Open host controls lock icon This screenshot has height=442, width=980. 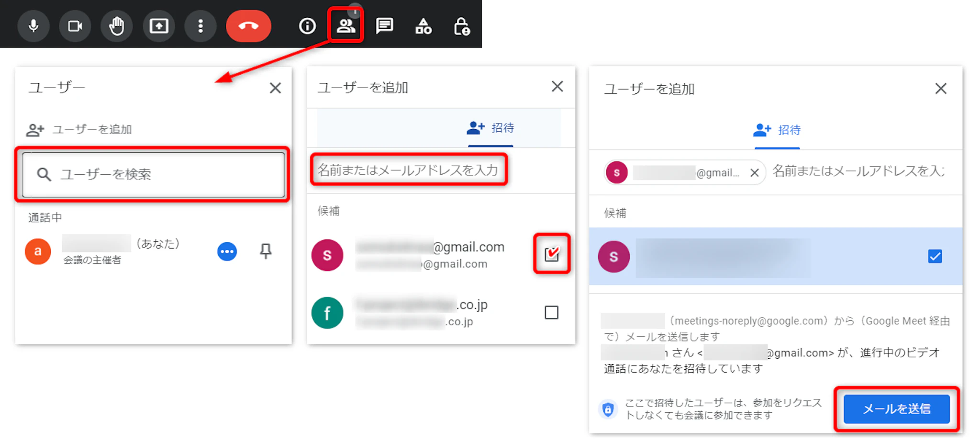click(x=461, y=26)
